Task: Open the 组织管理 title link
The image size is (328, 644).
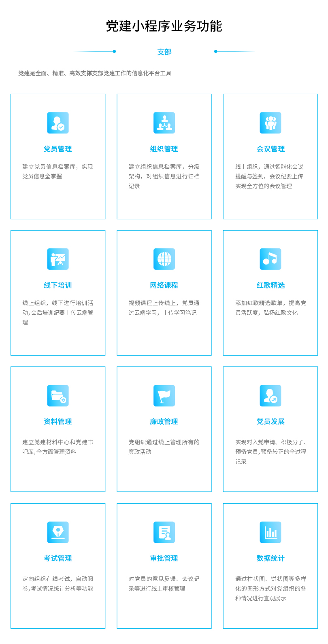Action: pyautogui.click(x=164, y=149)
